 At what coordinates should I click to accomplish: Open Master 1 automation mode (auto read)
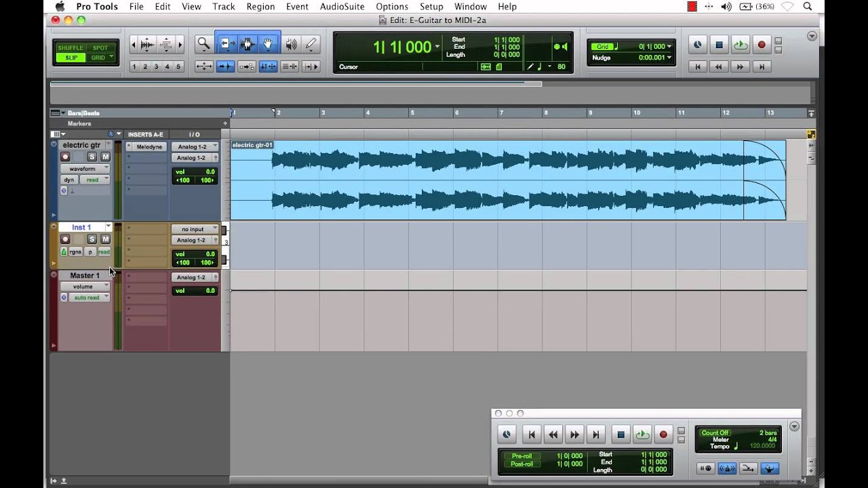coord(90,298)
